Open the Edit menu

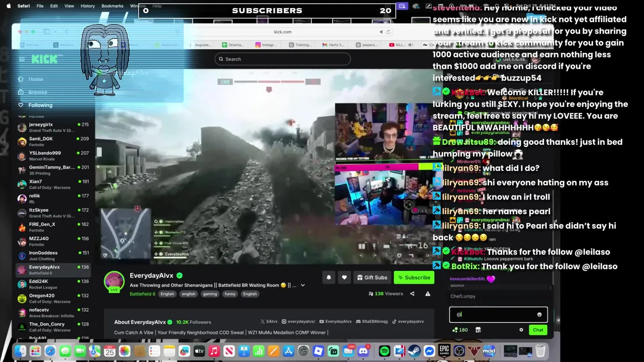click(x=54, y=6)
